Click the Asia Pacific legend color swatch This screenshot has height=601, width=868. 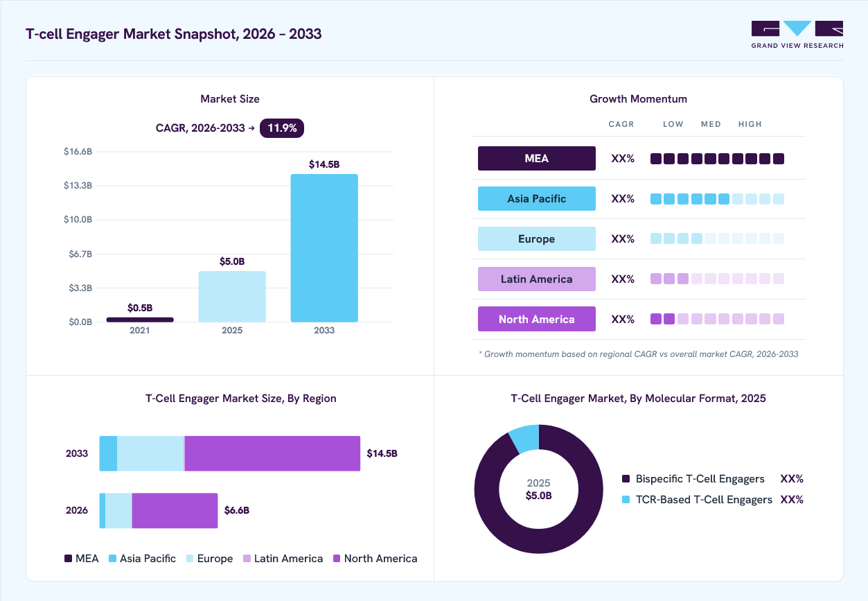(x=112, y=559)
